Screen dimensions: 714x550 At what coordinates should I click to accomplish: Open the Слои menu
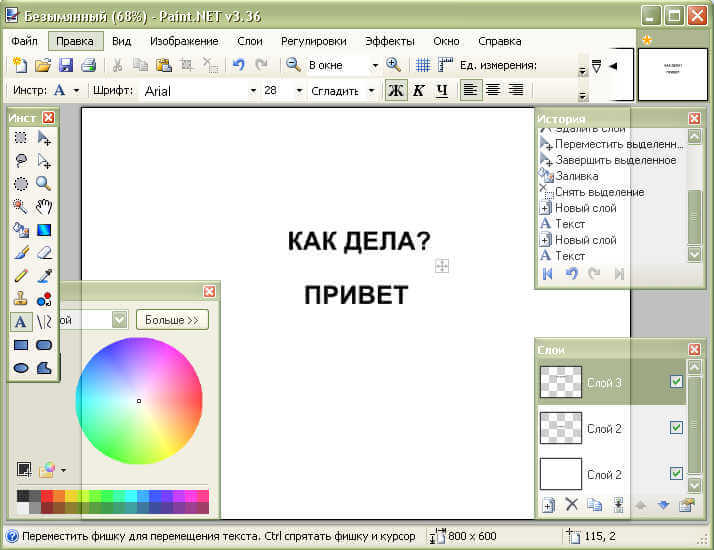click(x=250, y=41)
